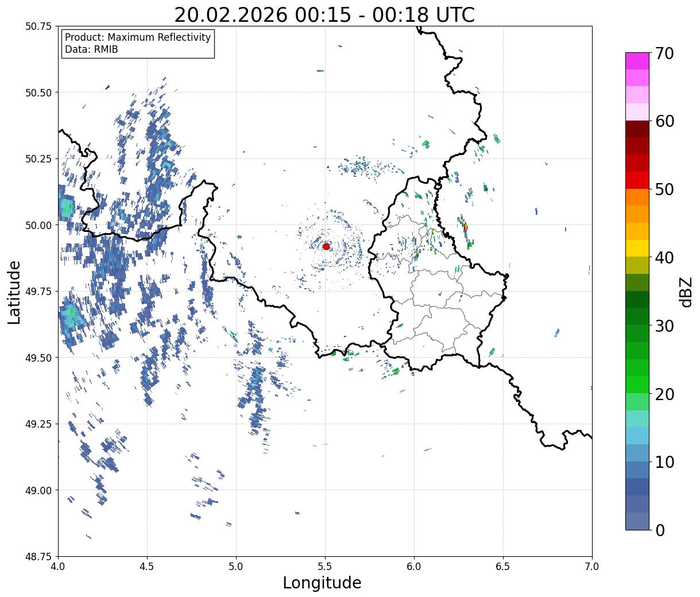Screen dimensions: 700x597
Task: Click the longitude tick label '6.5'
Action: tap(503, 567)
